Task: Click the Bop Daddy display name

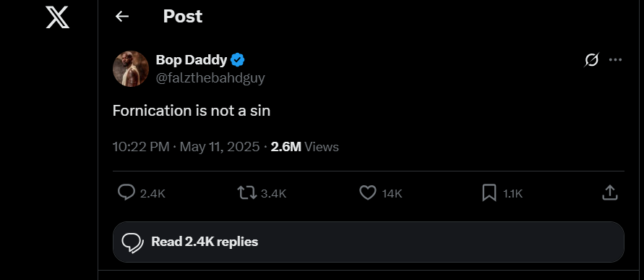Action: click(192, 60)
